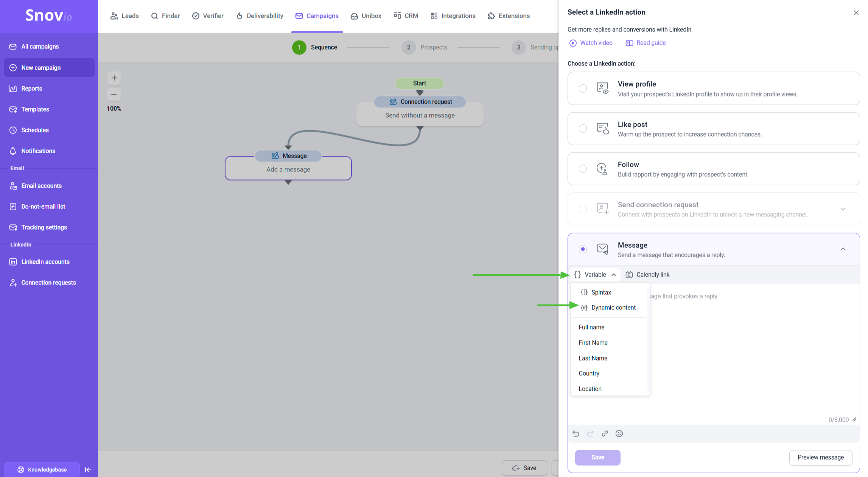Select the Connection request node on canvas
The height and width of the screenshot is (477, 868).
coord(420,111)
